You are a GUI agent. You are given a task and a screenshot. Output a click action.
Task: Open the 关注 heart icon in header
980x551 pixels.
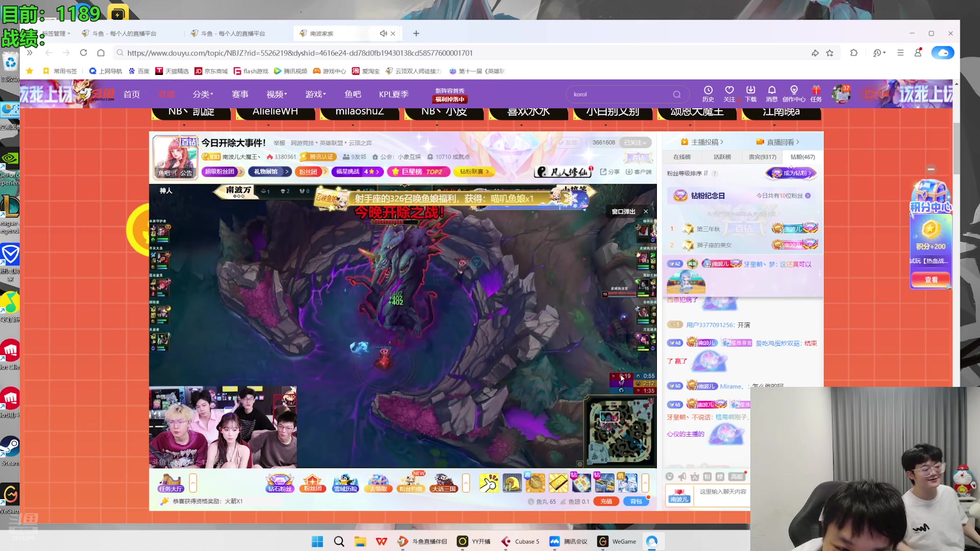pos(729,93)
